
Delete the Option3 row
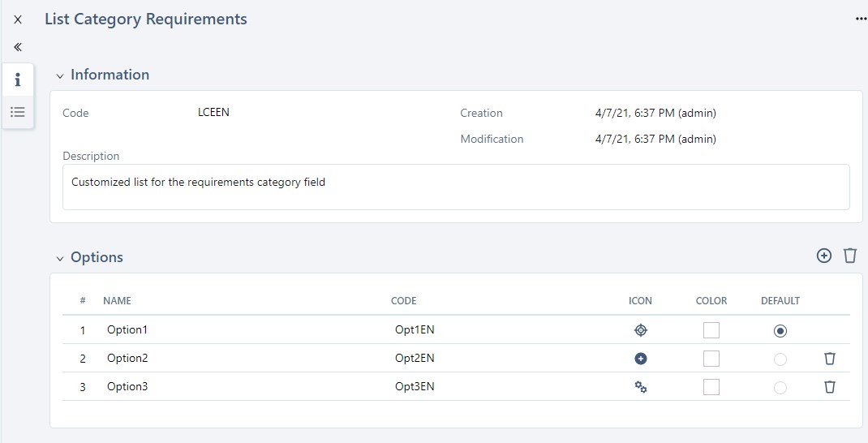(x=829, y=387)
